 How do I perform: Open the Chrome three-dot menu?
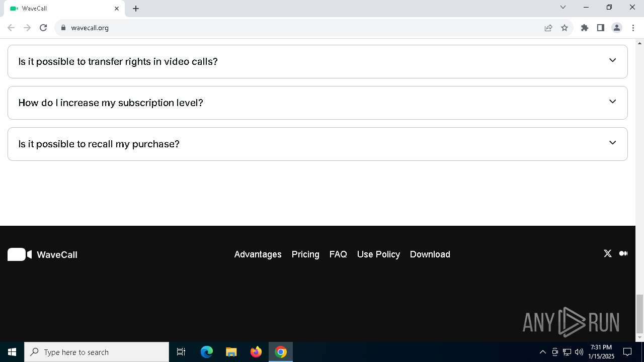pyautogui.click(x=633, y=28)
